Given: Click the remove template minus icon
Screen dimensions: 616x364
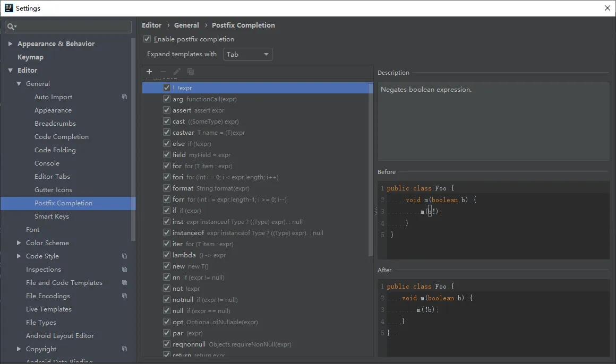Looking at the screenshot, I should pyautogui.click(x=163, y=72).
